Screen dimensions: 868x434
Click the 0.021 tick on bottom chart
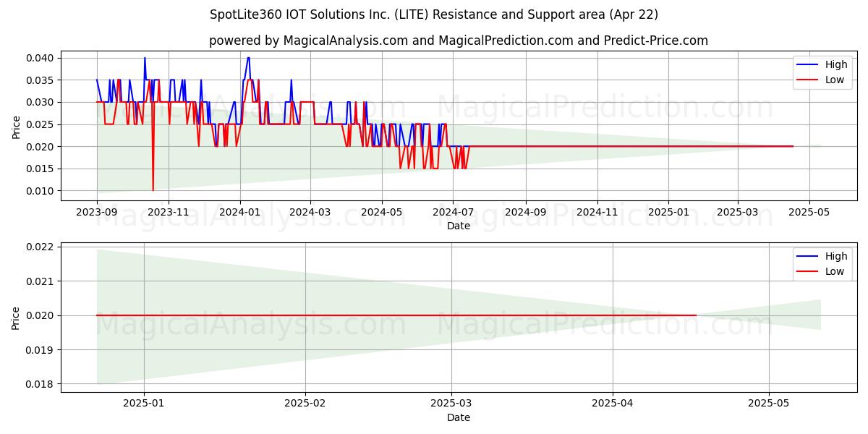(40, 281)
